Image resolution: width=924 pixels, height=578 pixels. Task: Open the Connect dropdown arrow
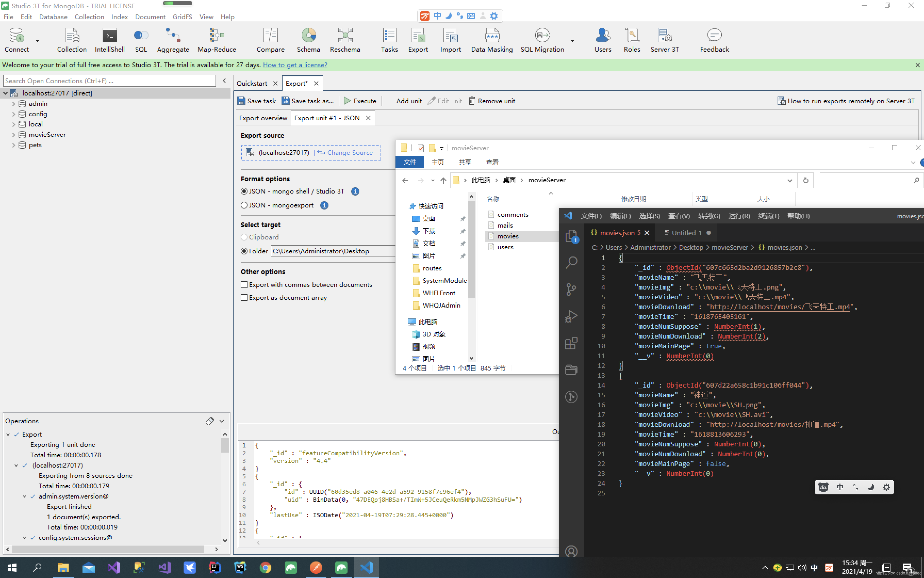coord(37,40)
